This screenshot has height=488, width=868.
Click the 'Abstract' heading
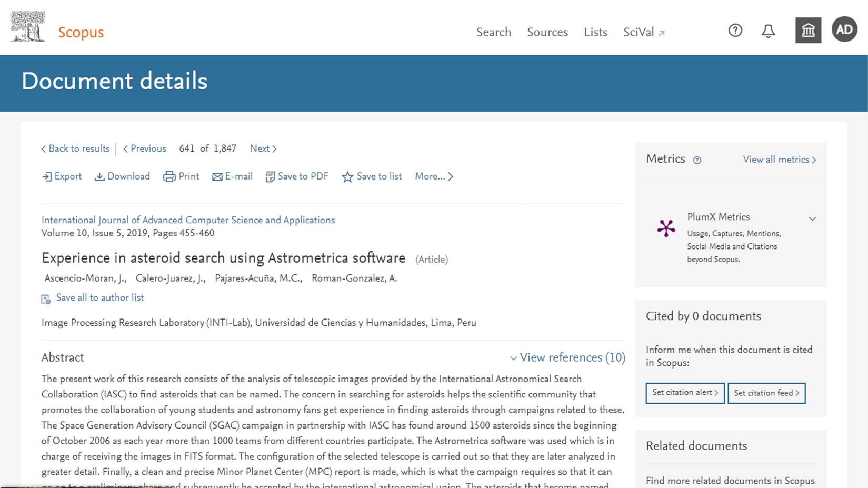click(63, 357)
